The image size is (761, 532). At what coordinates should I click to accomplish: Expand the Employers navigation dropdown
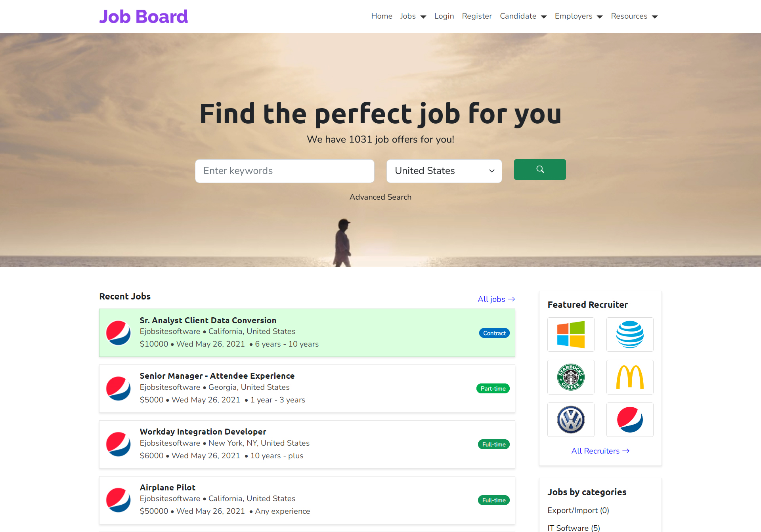579,16
